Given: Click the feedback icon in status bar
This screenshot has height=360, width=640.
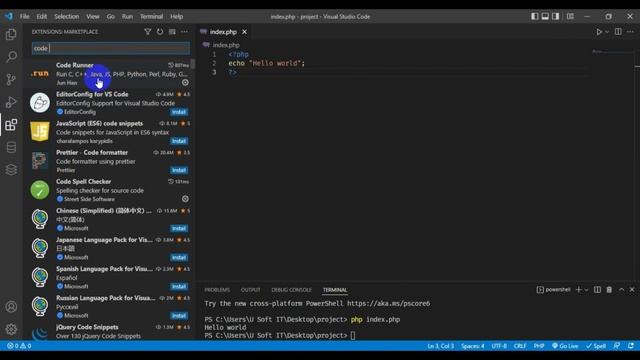Looking at the screenshot, I should 617,346.
